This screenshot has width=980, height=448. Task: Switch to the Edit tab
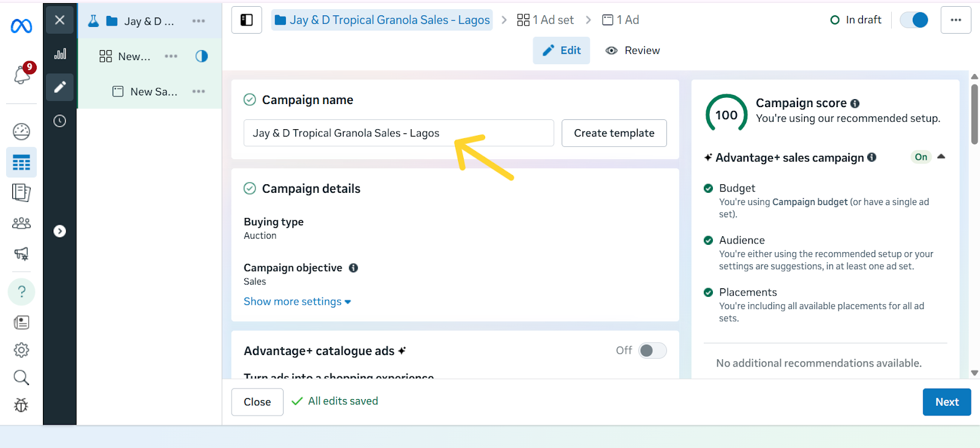pos(562,50)
